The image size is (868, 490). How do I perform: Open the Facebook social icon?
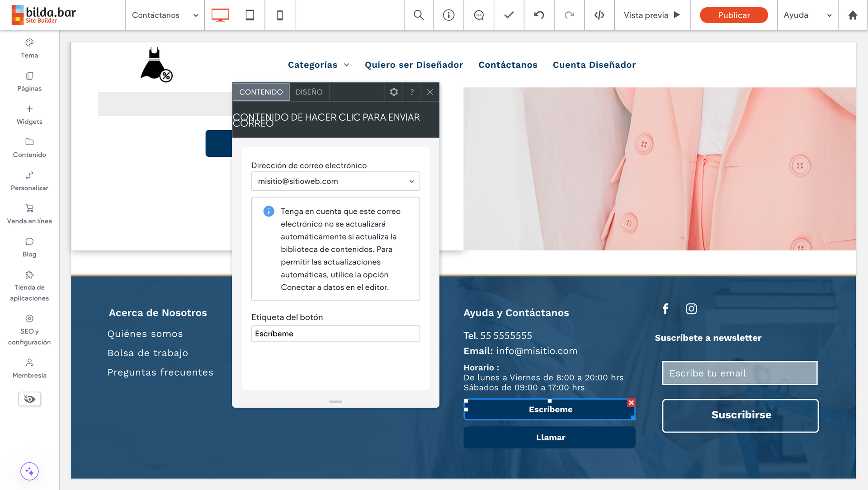665,309
